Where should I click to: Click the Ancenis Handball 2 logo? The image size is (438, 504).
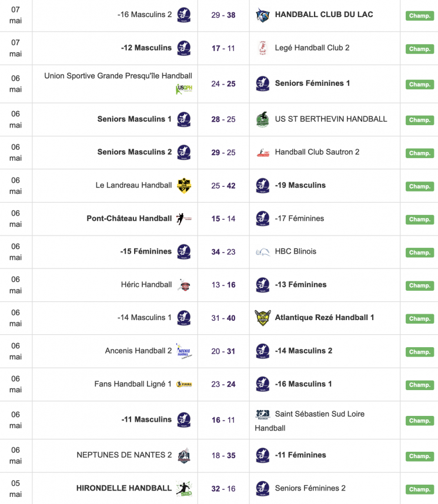coord(183,351)
